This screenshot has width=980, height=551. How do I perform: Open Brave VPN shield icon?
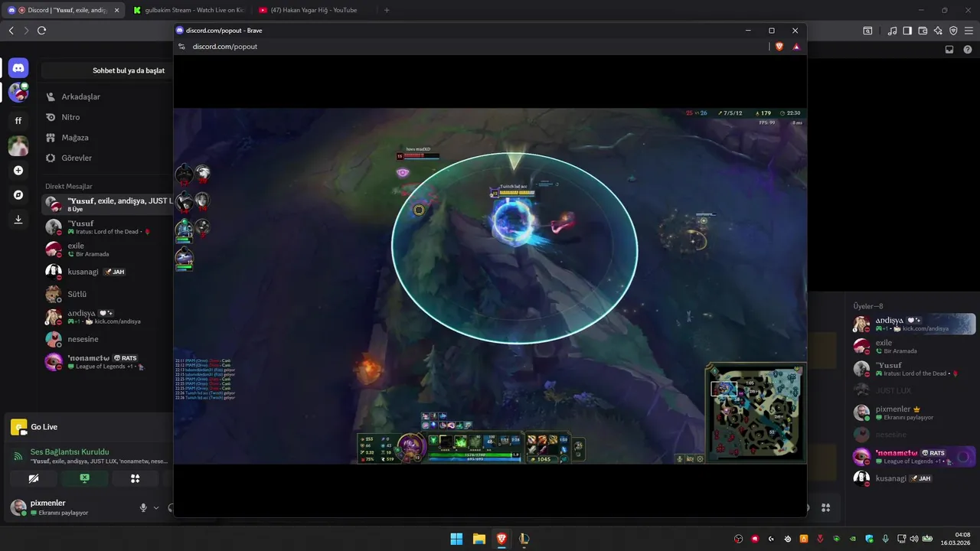953,31
